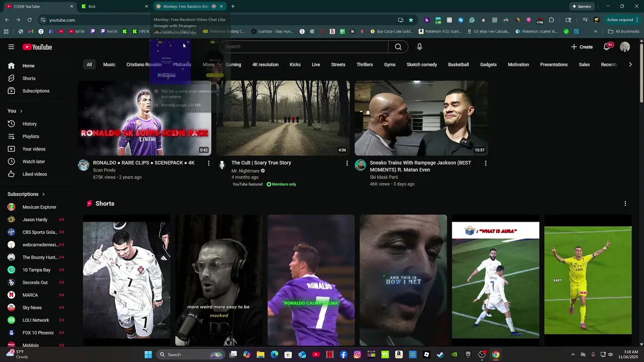
Task: Select the All filter chip
Action: 89,65
